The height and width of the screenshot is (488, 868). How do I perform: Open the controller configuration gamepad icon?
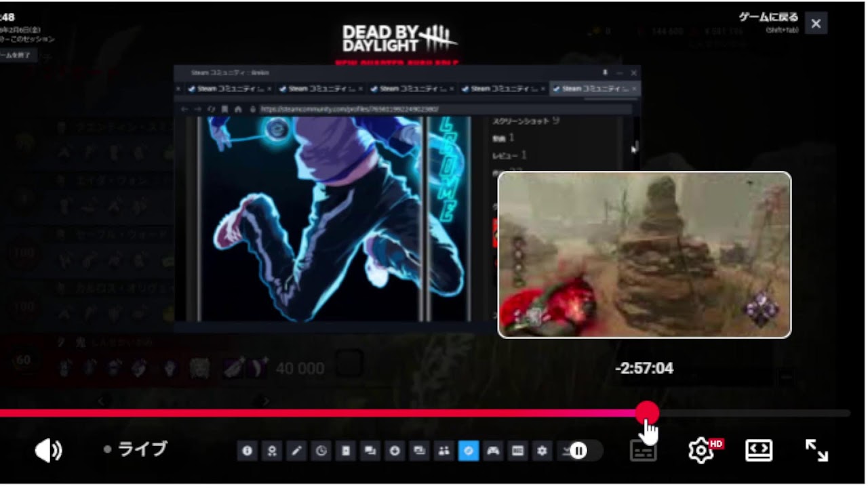point(493,450)
